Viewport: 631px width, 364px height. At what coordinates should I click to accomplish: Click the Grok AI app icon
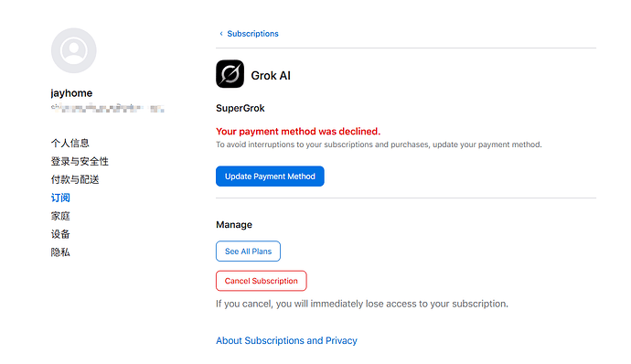click(230, 74)
